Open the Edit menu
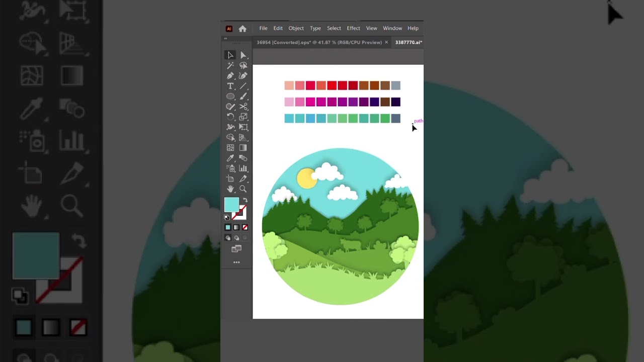 [x=278, y=28]
